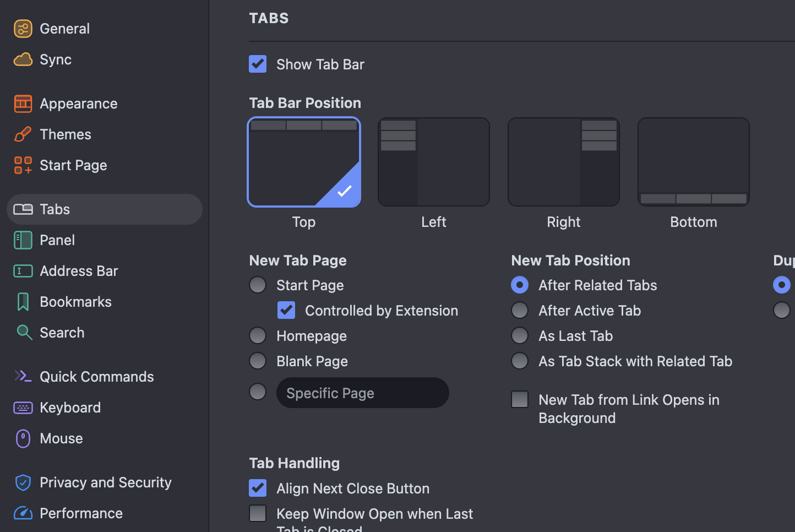Click the Quick Commands prompt icon
The height and width of the screenshot is (532, 795).
click(x=23, y=376)
